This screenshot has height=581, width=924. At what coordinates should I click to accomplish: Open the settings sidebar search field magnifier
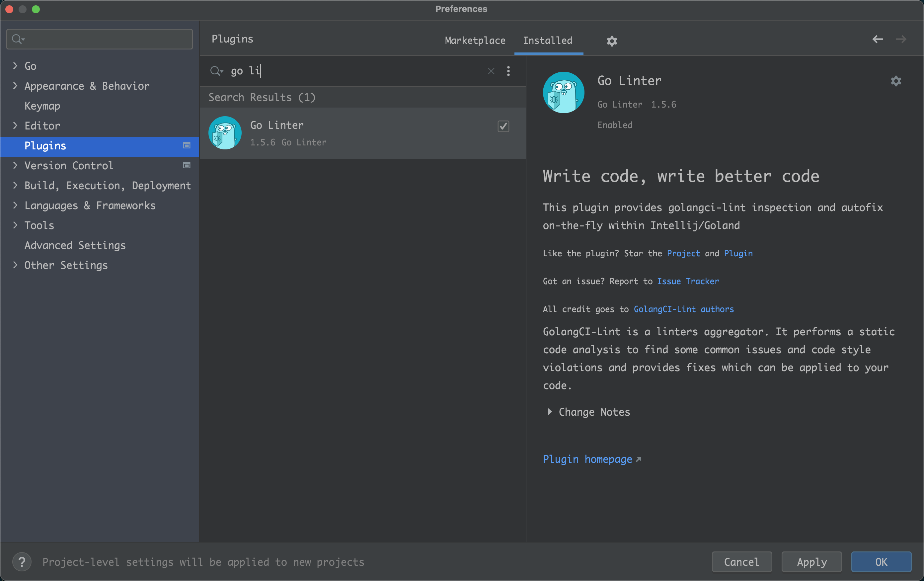pyautogui.click(x=17, y=39)
